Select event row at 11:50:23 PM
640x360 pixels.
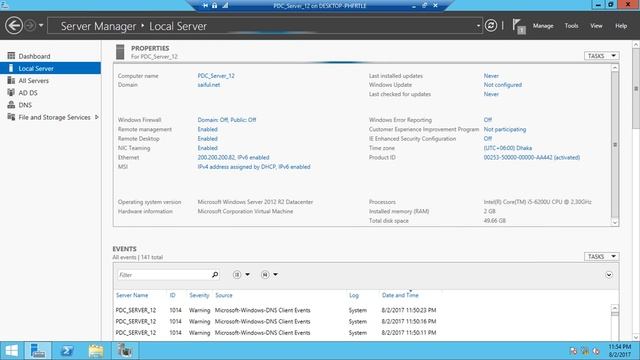click(362, 311)
